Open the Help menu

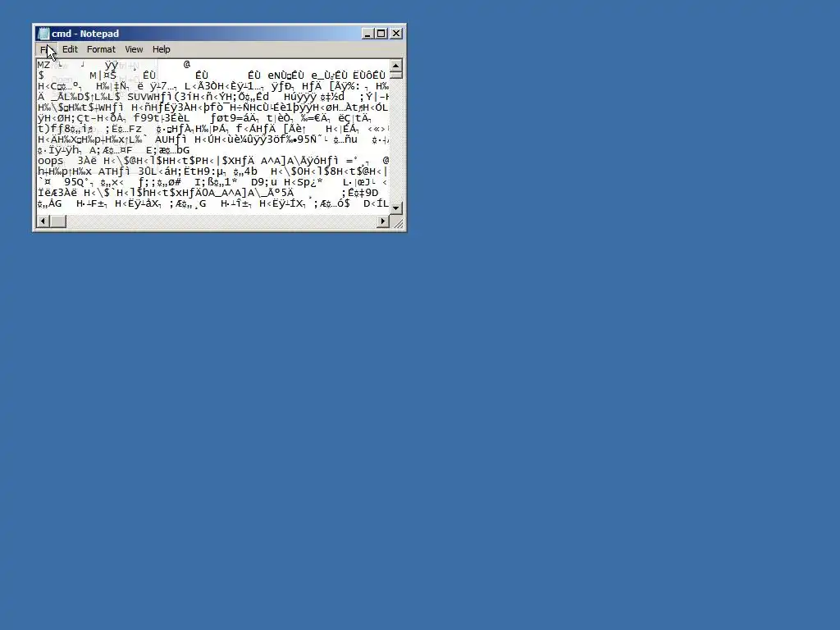[x=162, y=49]
